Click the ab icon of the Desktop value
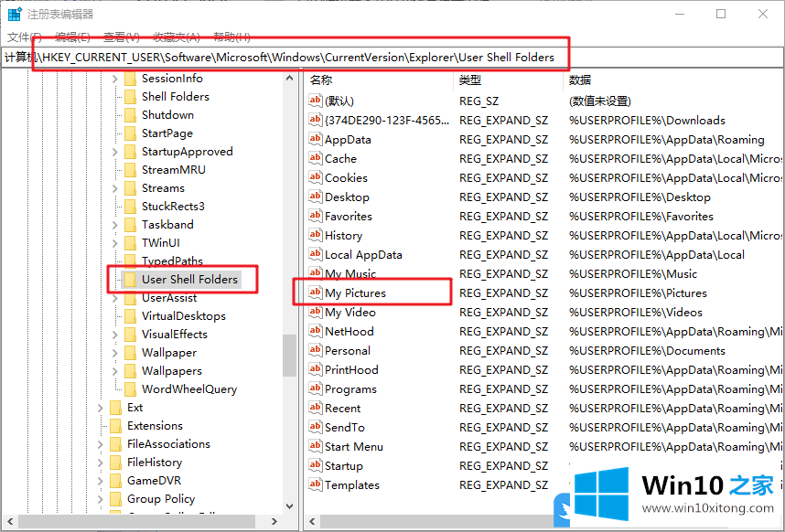Image resolution: width=785 pixels, height=532 pixels. [x=315, y=197]
